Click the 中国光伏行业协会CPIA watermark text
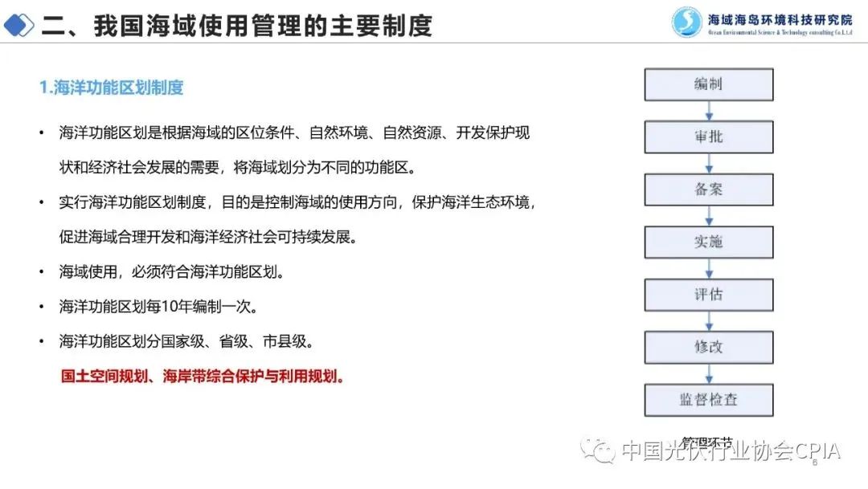868x489 pixels. 730,451
